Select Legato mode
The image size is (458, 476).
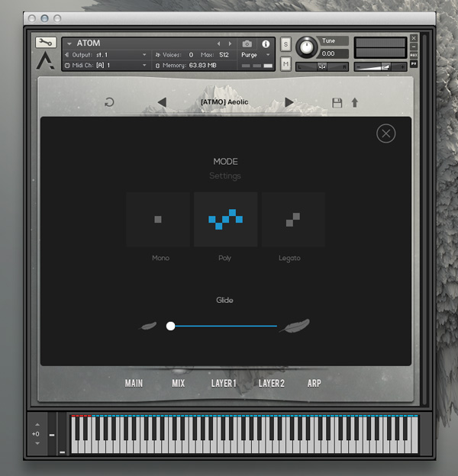click(293, 219)
